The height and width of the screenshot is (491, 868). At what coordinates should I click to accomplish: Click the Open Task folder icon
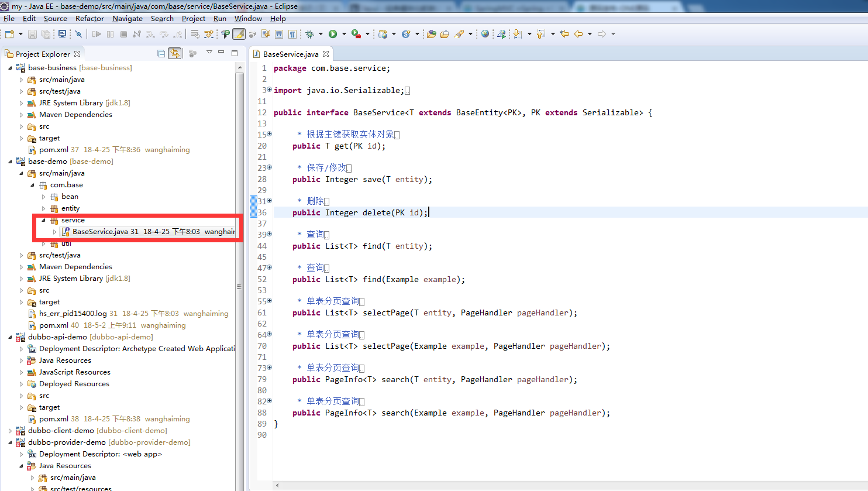coord(445,34)
